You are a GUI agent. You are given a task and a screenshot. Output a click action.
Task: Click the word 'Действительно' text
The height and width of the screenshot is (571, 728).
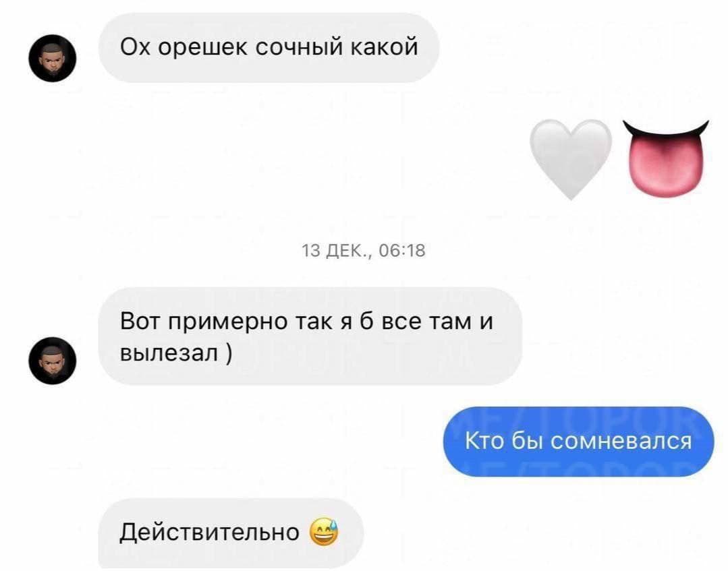coord(210,533)
